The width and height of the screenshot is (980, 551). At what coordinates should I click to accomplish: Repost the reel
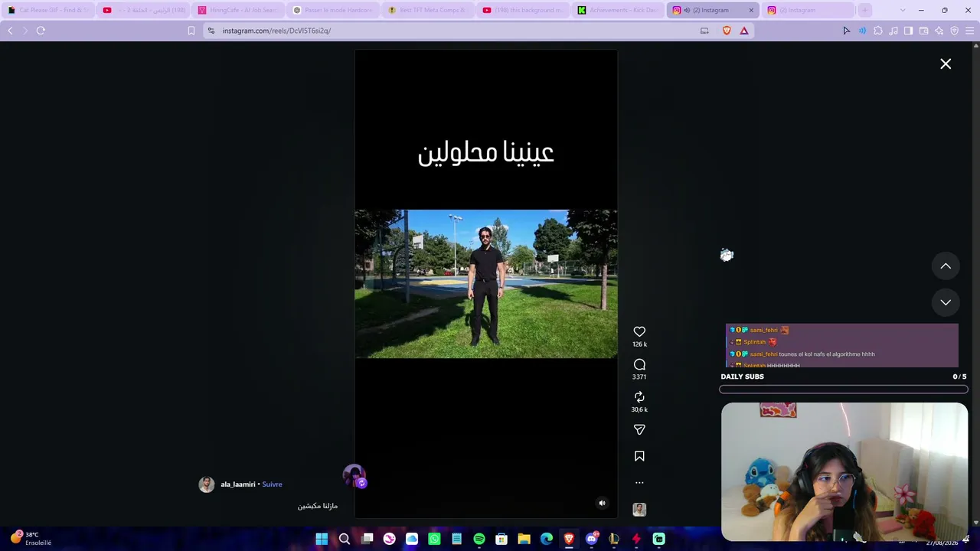pyautogui.click(x=639, y=396)
